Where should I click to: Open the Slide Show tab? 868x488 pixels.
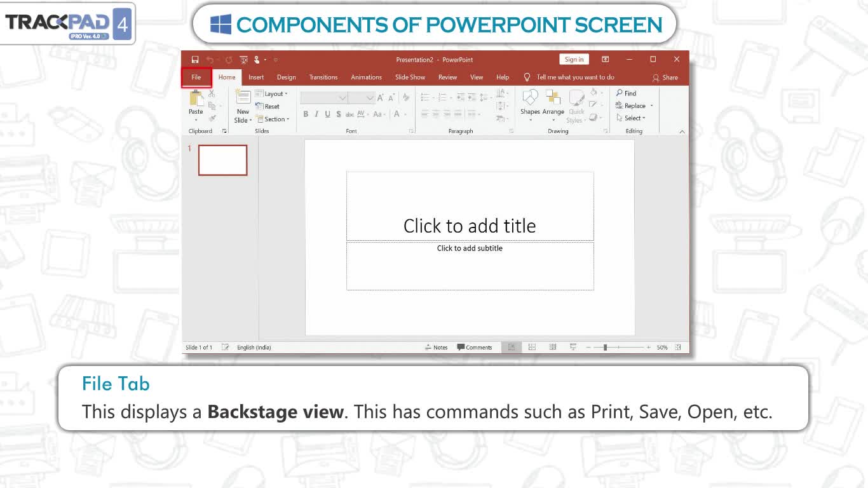coord(410,78)
